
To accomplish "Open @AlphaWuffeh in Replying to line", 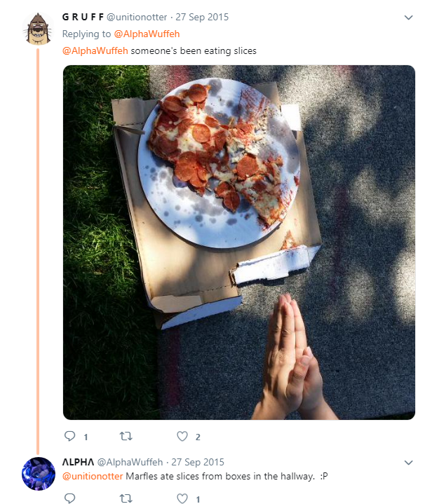I will (x=147, y=34).
